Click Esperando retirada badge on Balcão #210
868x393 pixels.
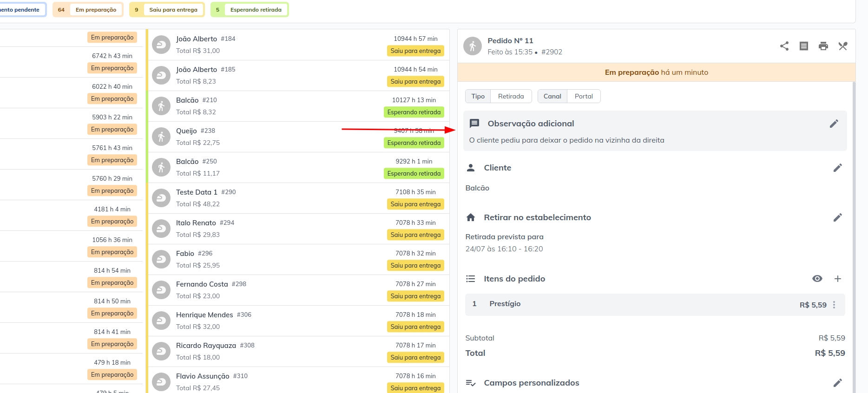pyautogui.click(x=414, y=112)
